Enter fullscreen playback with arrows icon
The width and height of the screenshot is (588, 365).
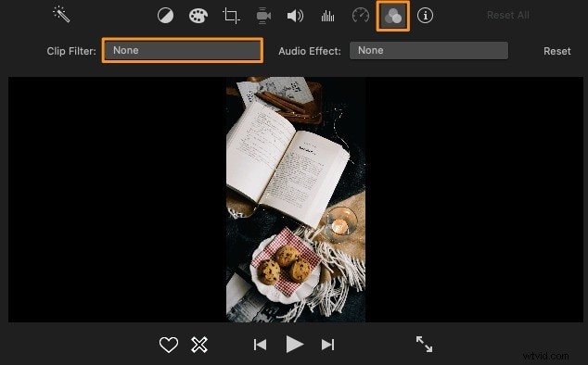pos(424,344)
